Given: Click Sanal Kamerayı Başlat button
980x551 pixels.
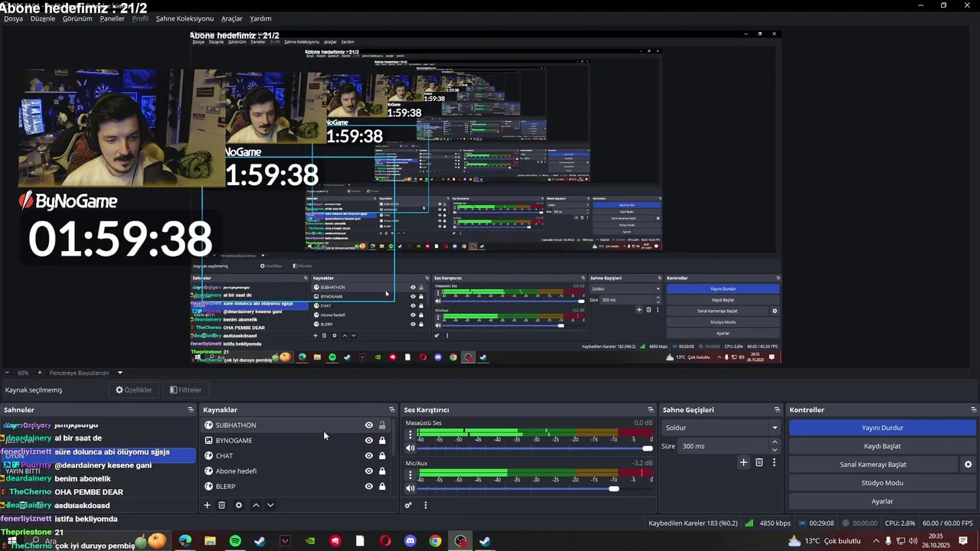Looking at the screenshot, I should 874,465.
